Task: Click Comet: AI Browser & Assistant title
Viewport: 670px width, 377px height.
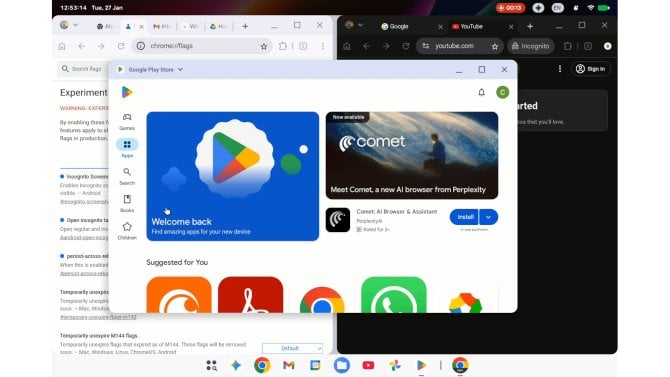Action: pos(397,212)
